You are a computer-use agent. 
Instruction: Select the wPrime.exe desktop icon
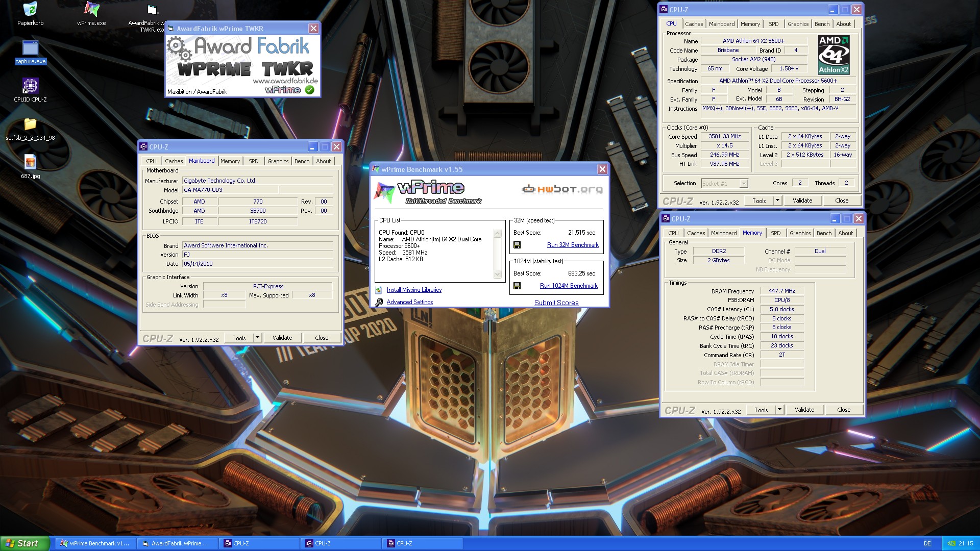(91, 14)
